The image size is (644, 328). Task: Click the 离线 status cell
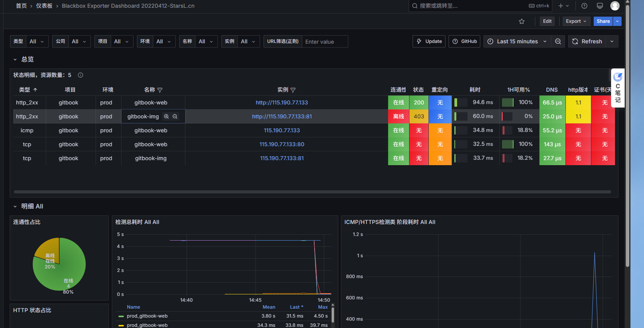399,116
